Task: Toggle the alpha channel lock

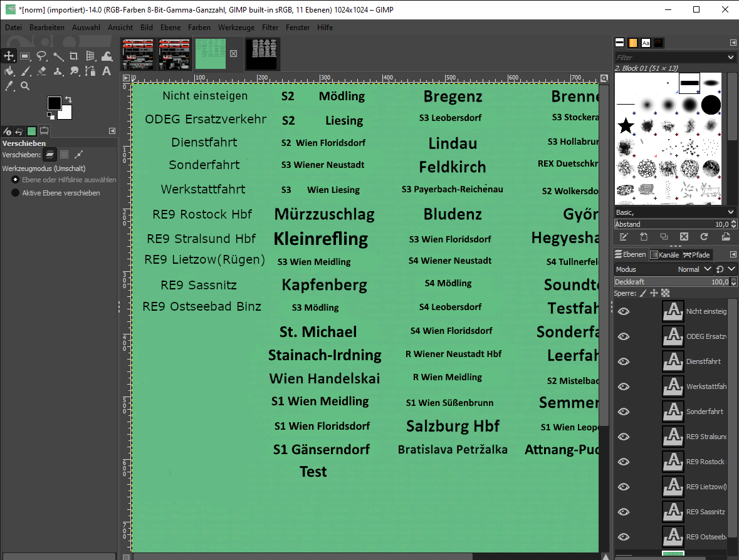Action: tap(666, 293)
